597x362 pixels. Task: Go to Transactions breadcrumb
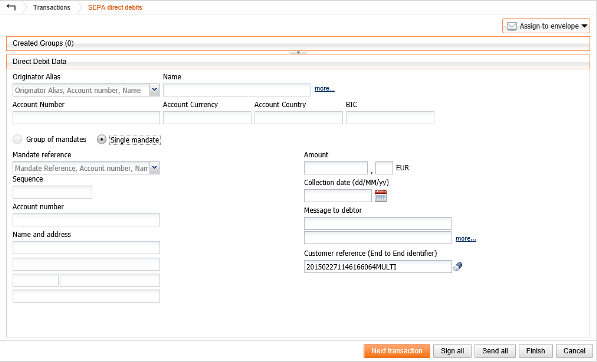coord(52,8)
